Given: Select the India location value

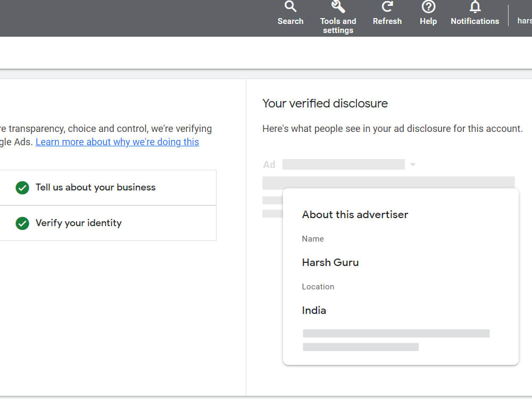Looking at the screenshot, I should 314,310.
